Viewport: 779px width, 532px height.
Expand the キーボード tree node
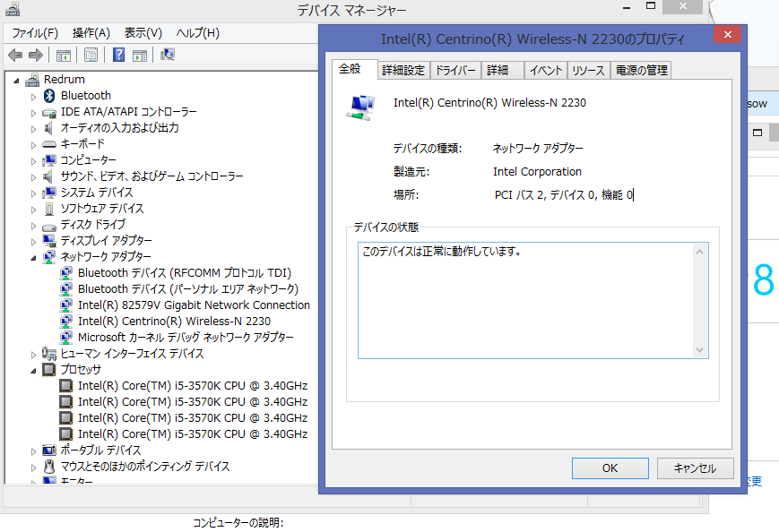pyautogui.click(x=33, y=145)
